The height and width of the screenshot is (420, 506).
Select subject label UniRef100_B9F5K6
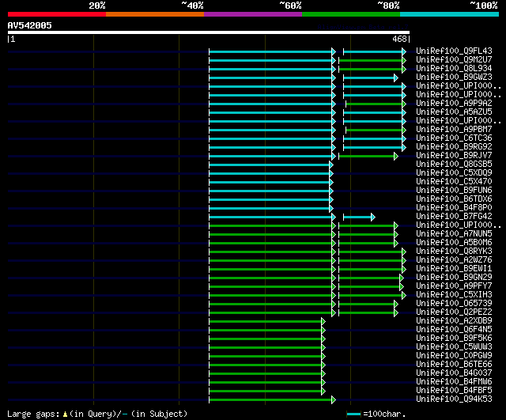454,339
